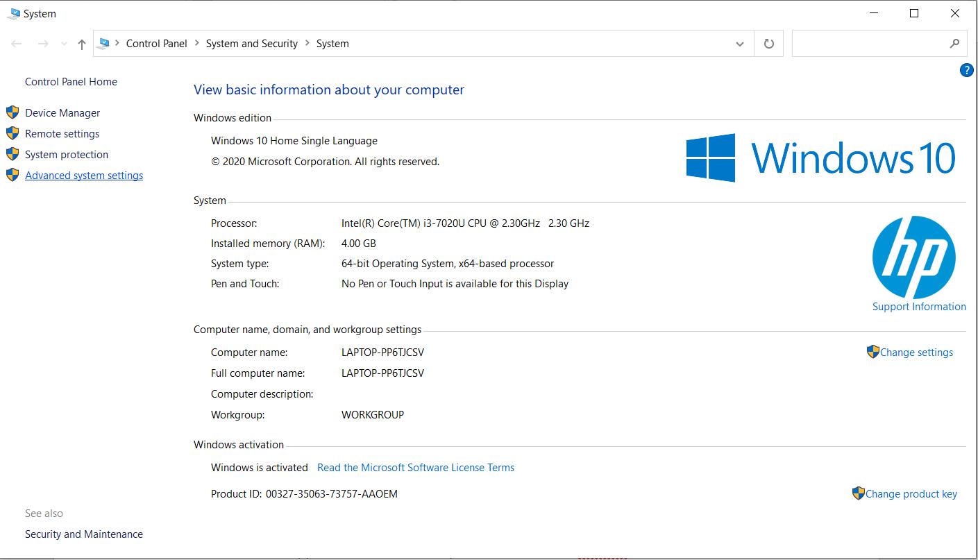Open the recent locations dropdown arrow
The height and width of the screenshot is (560, 978).
click(x=64, y=44)
